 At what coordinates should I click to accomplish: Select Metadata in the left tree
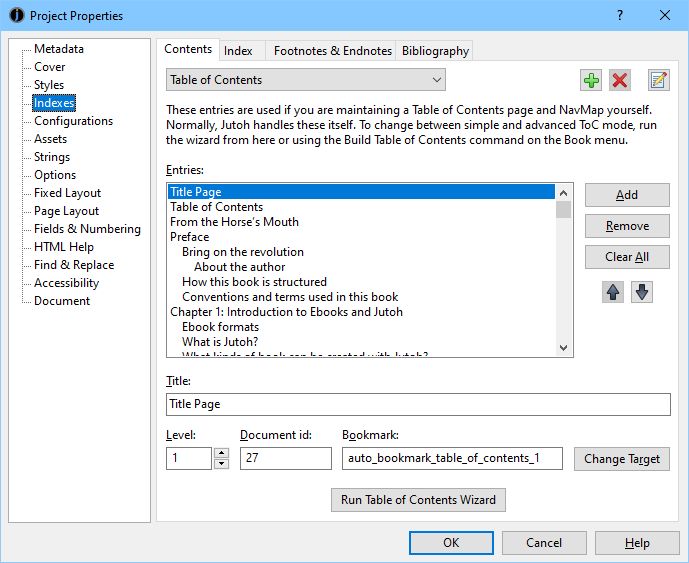pyautogui.click(x=59, y=49)
